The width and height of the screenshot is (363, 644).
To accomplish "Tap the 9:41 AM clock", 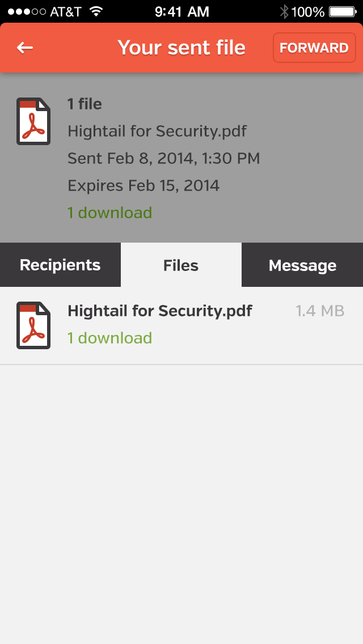I will [181, 11].
